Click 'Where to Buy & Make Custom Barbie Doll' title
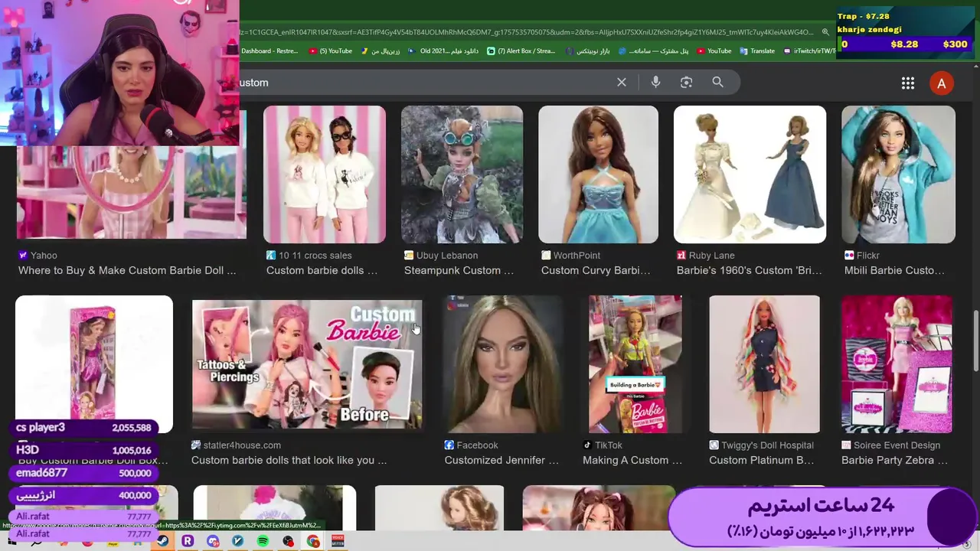Viewport: 980px width, 551px height. point(127,270)
